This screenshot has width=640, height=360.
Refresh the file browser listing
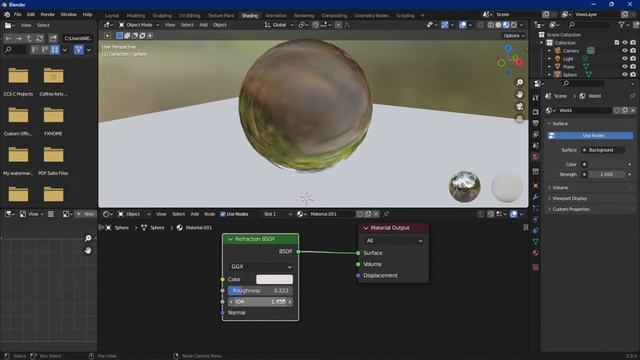[x=40, y=38]
